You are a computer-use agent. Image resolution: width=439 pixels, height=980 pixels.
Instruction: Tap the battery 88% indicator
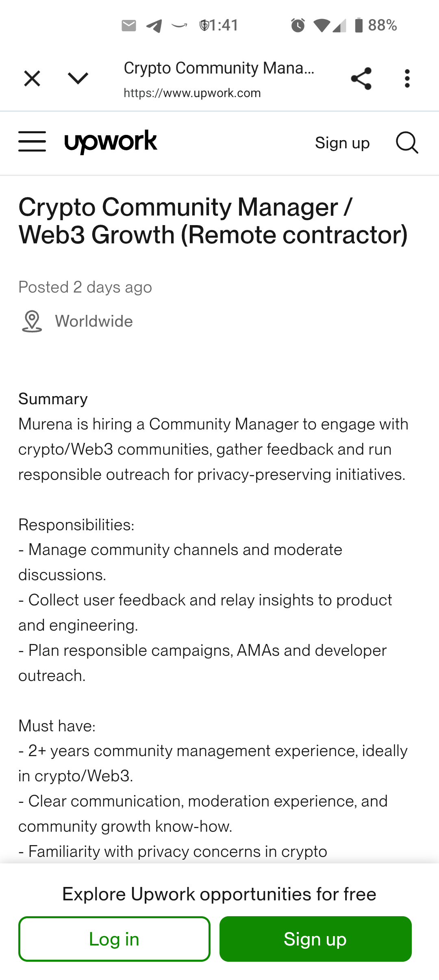(376, 25)
